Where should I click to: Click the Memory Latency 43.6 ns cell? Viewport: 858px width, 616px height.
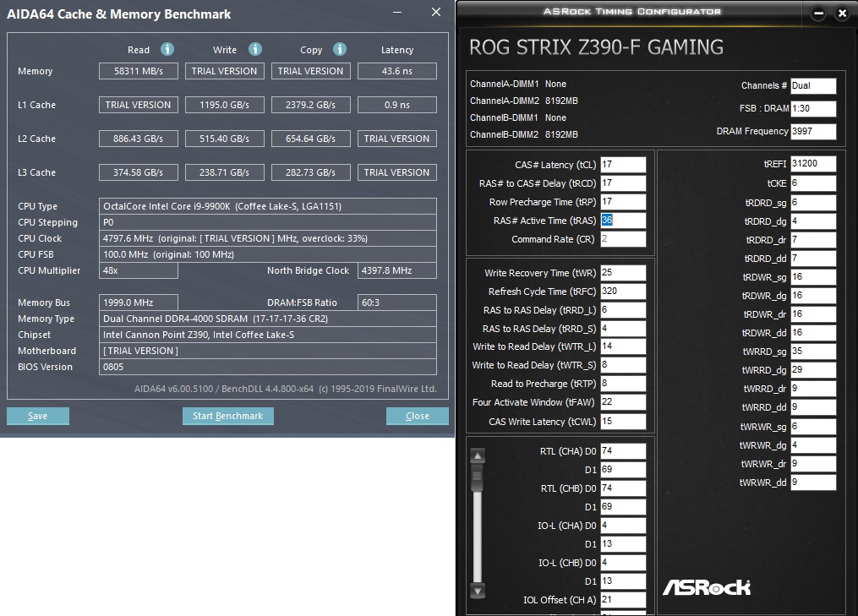[x=397, y=71]
